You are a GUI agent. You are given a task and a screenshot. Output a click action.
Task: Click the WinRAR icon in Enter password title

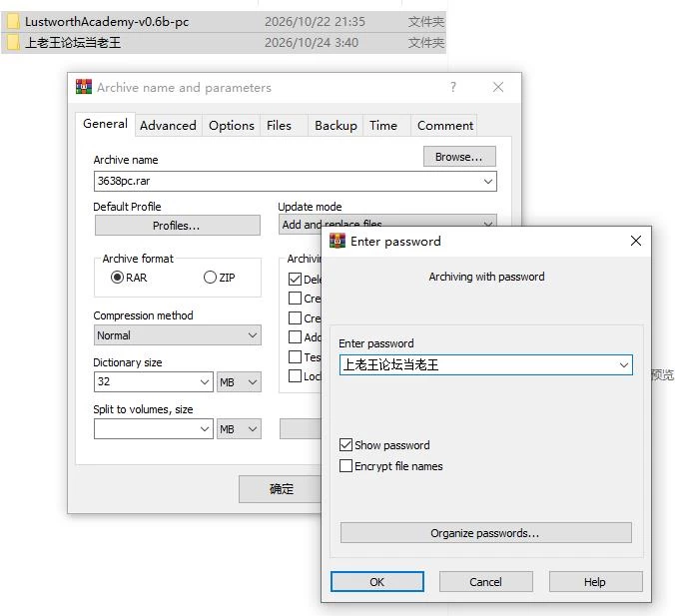click(x=337, y=241)
